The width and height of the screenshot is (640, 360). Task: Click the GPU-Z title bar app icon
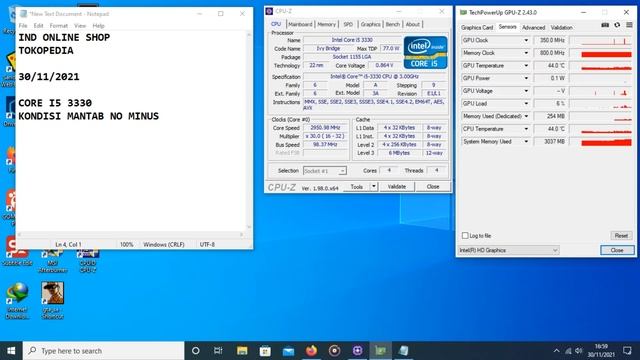click(463, 13)
